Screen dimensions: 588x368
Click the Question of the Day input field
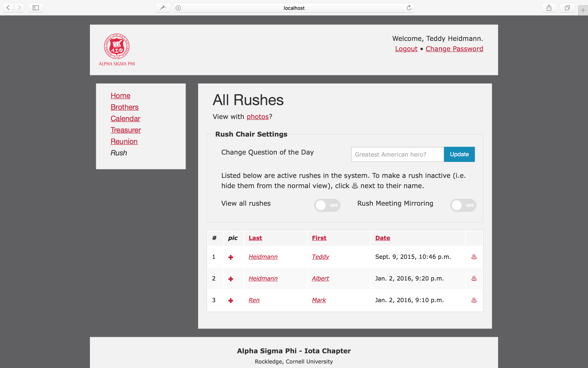[x=398, y=154]
